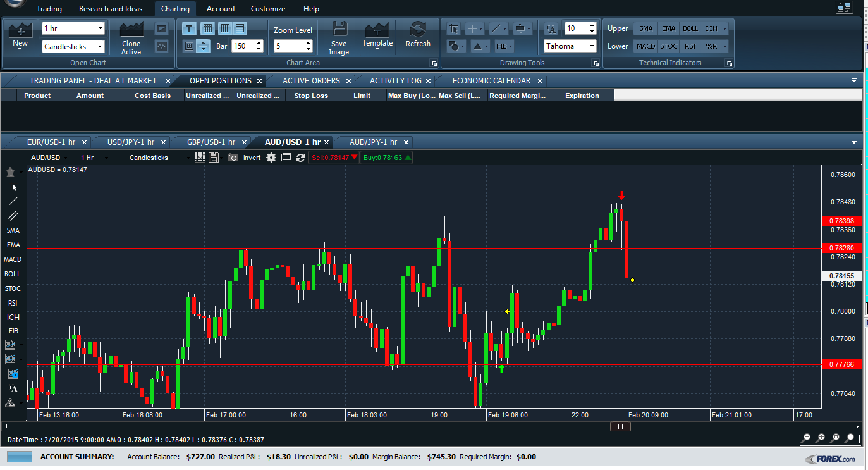Expand the Lower indicators more arrow after %R
Viewport: 868px width, 470px height.
[724, 46]
